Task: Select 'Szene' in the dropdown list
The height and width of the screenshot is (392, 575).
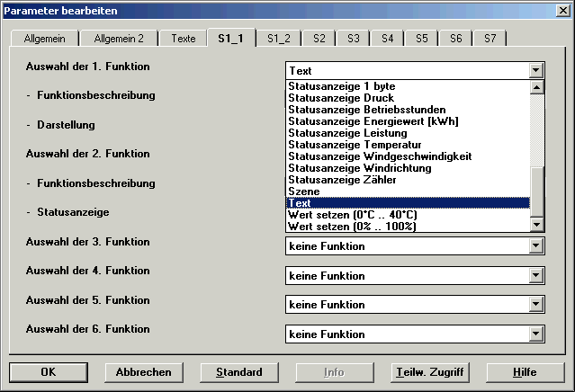Action: pos(303,192)
